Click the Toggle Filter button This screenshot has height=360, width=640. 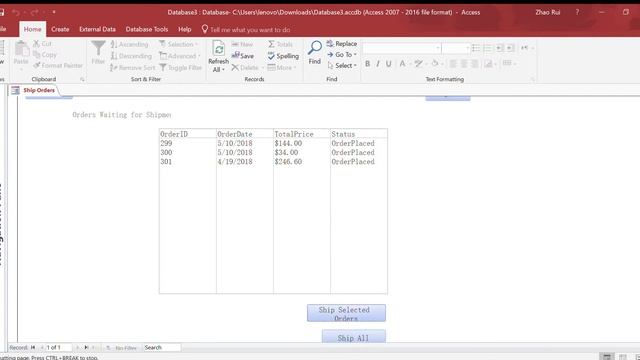(x=180, y=68)
